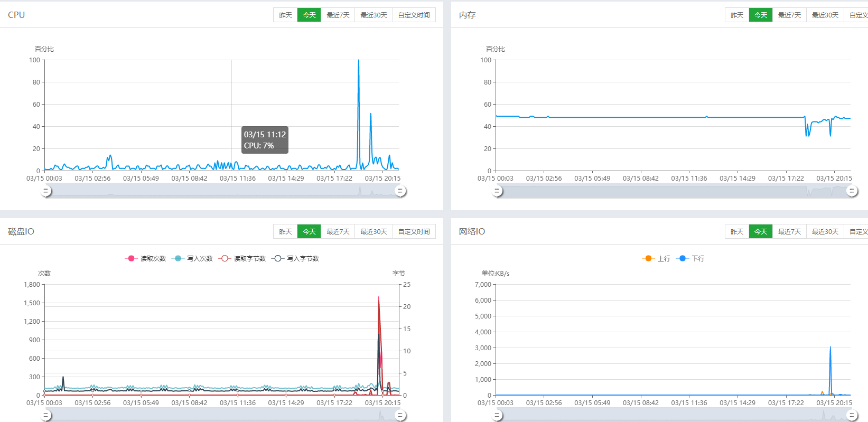Image resolution: width=868 pixels, height=422 pixels.
Task: Hide the 读取字节数 legend series
Action: click(x=242, y=258)
